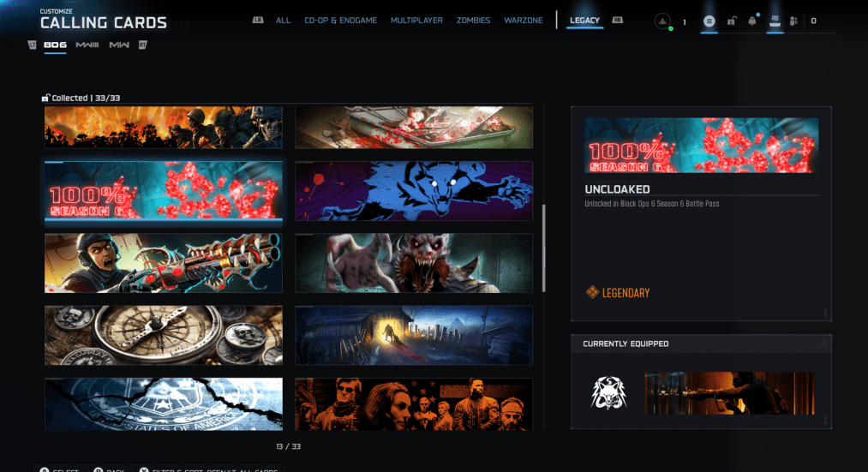Choose the 100% Season 6 calling card

(x=164, y=191)
